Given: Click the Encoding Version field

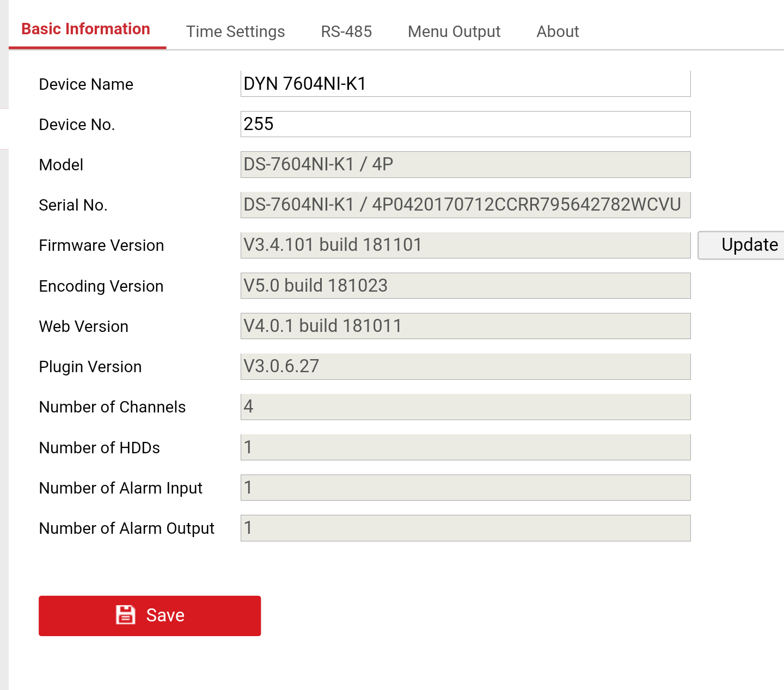Looking at the screenshot, I should 465,286.
